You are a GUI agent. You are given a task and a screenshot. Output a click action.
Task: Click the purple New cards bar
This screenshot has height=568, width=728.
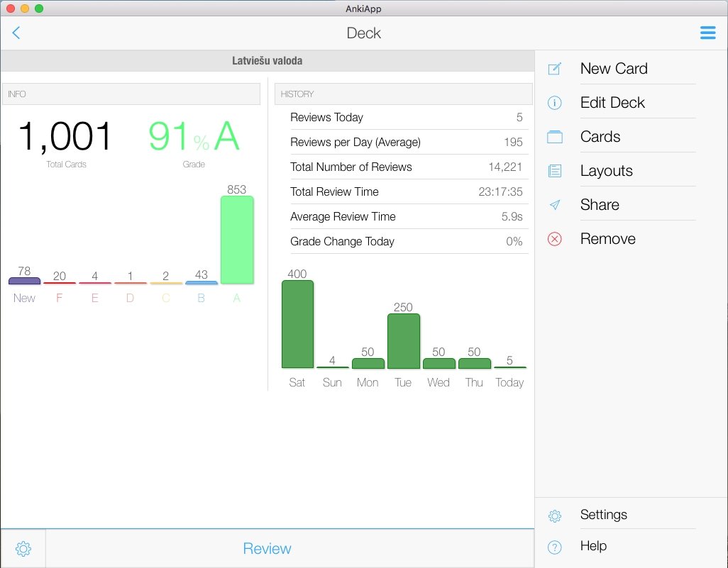point(24,281)
